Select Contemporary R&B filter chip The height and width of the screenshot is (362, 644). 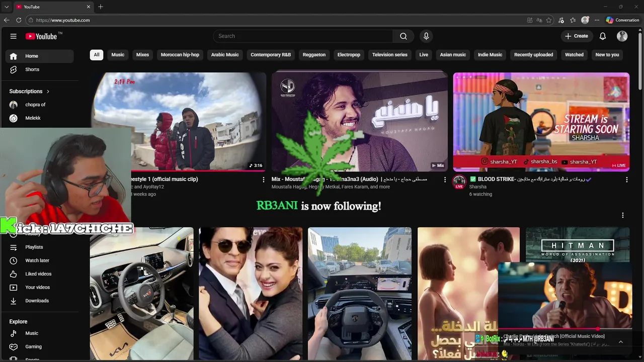coord(271,55)
